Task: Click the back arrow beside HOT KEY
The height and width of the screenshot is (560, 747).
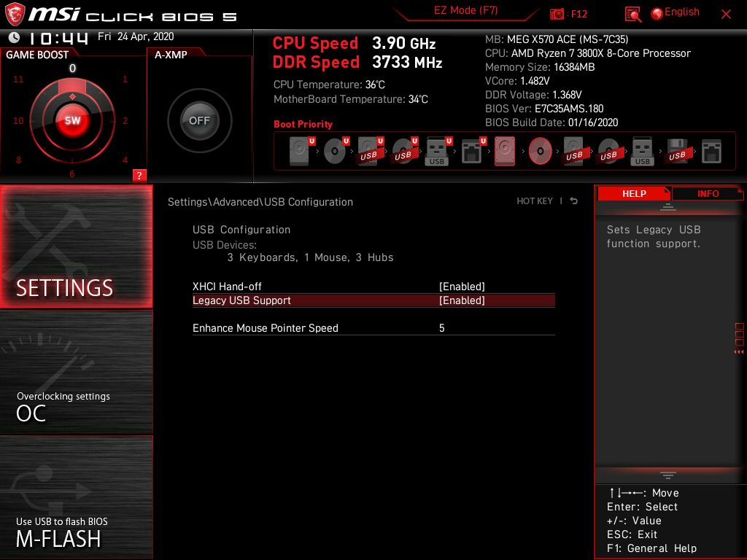Action: click(x=574, y=201)
